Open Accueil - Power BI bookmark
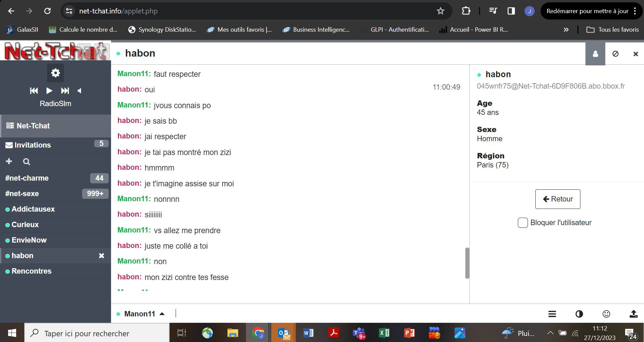Image resolution: width=644 pixels, height=342 pixels. [473, 30]
